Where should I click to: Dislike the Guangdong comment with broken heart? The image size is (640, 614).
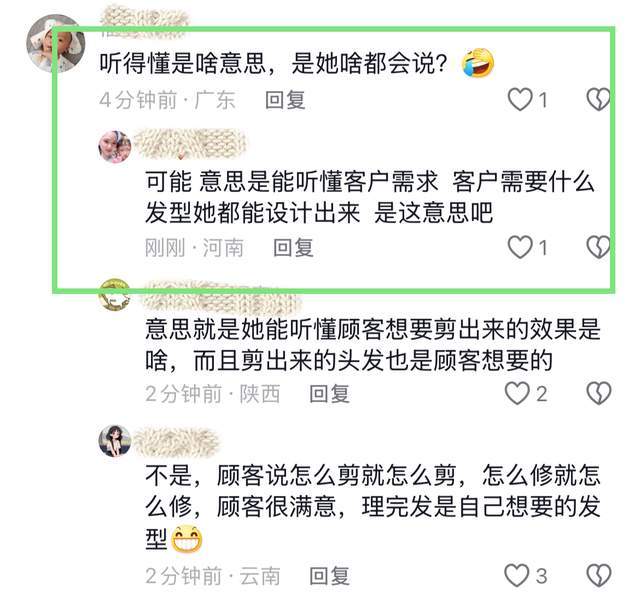coord(598,100)
